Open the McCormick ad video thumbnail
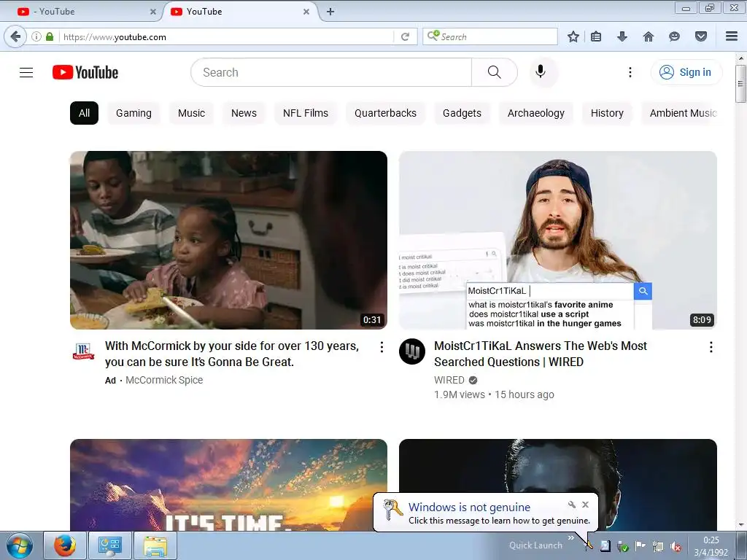The width and height of the screenshot is (747, 560). [x=228, y=240]
